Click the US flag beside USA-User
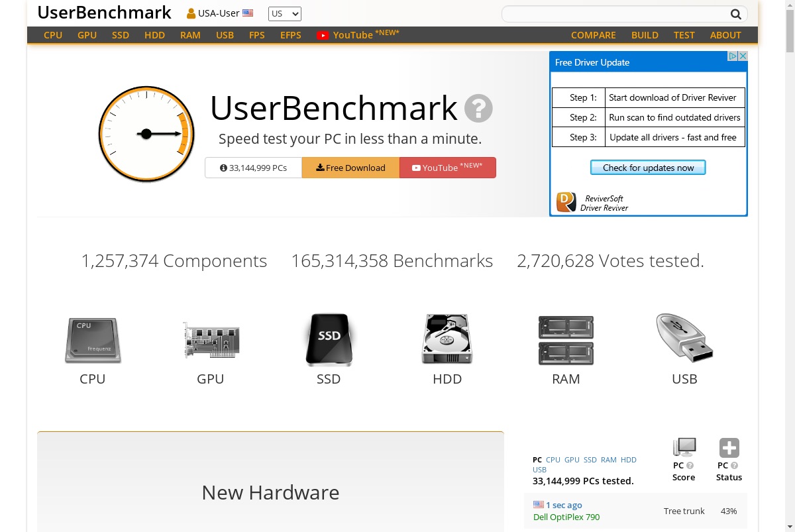Viewport: 795px width, 532px height. point(248,13)
